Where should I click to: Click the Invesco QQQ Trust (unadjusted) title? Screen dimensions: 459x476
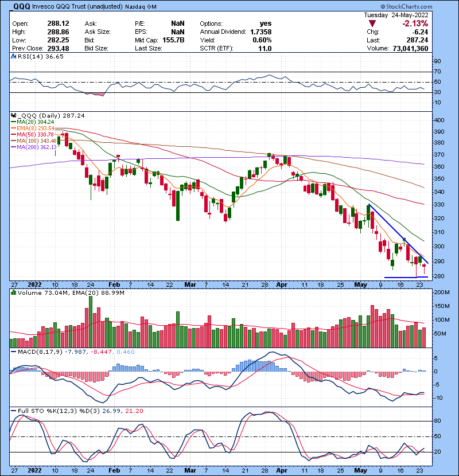click(77, 7)
